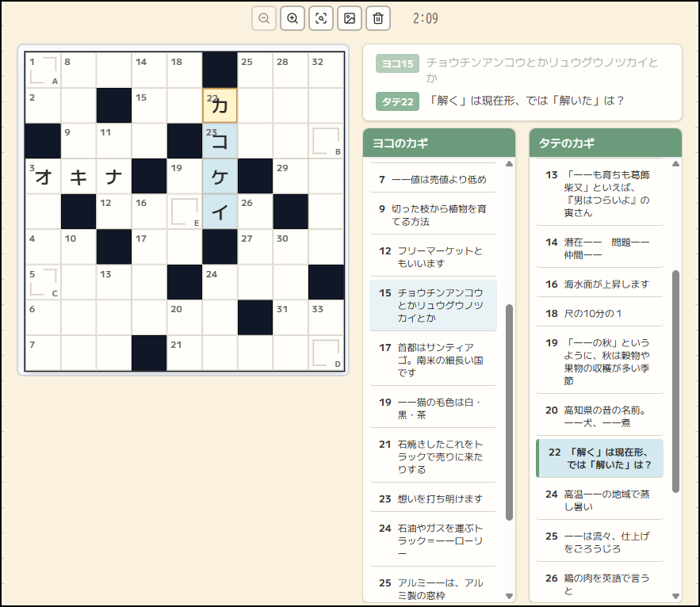Open the image export tool
700x607 pixels.
(349, 18)
